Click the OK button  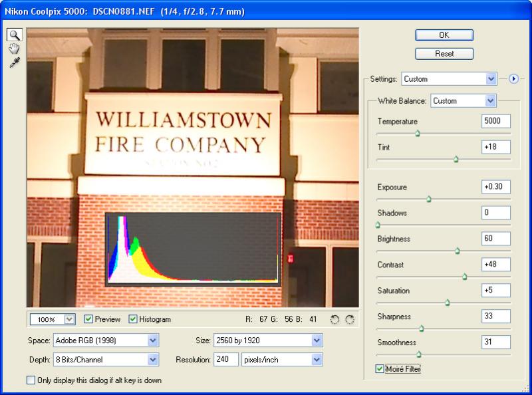click(444, 35)
